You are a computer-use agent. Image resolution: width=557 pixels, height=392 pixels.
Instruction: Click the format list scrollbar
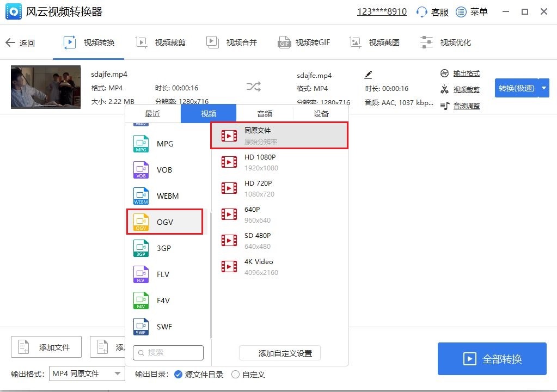click(211, 275)
